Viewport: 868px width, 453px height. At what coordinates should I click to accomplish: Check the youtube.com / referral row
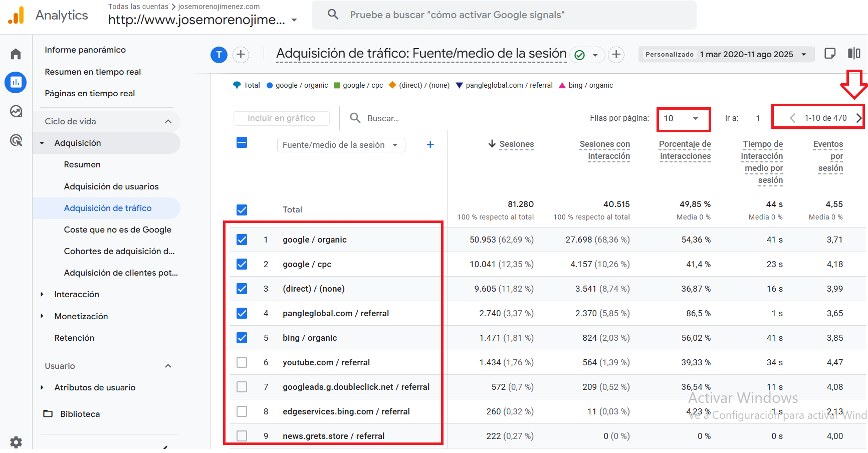click(x=242, y=362)
